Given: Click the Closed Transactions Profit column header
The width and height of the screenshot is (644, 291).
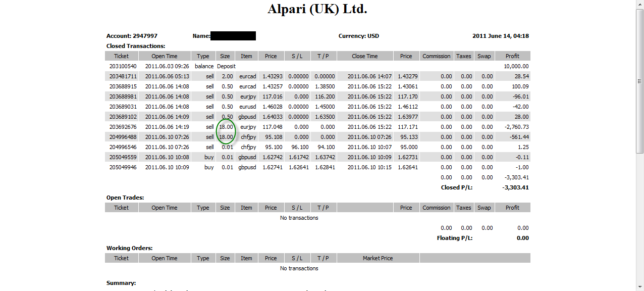Looking at the screenshot, I should tap(512, 56).
